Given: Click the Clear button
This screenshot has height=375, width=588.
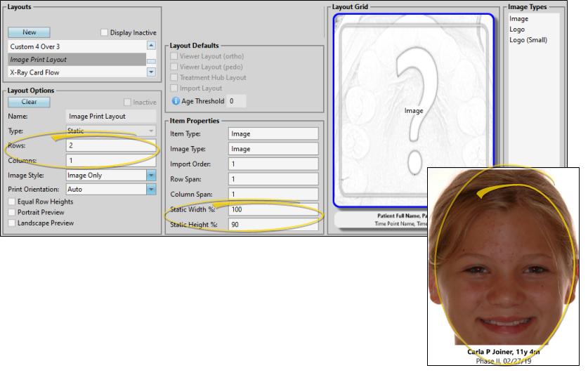Looking at the screenshot, I should (x=29, y=102).
